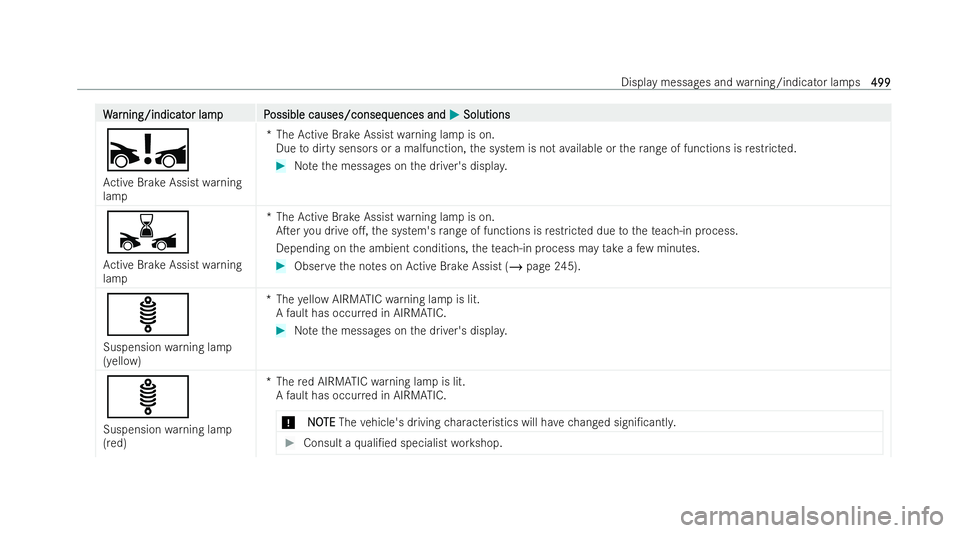This screenshot has width=960, height=533.
Task: Click the carmanualsonline.info watermark link
Action: pyautogui.click(x=812, y=516)
